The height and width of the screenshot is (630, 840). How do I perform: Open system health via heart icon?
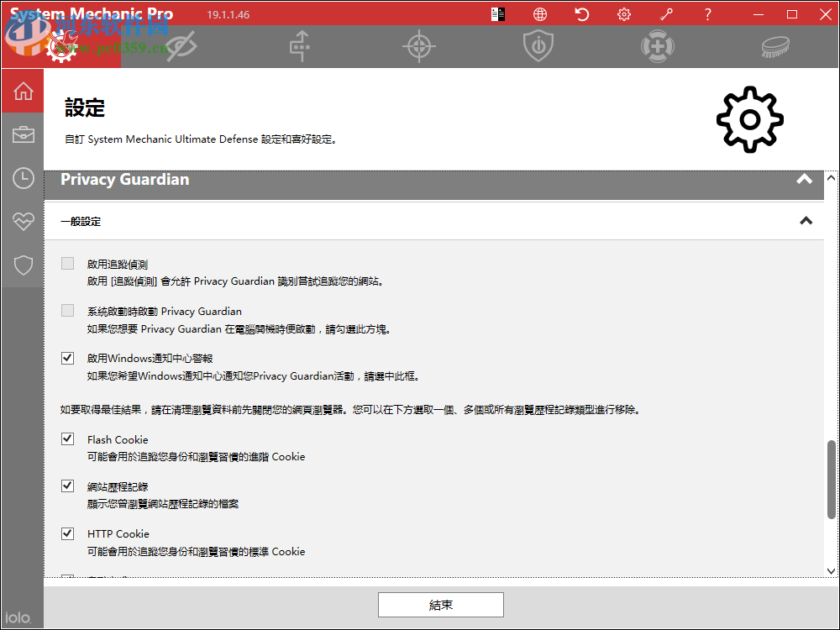(x=23, y=221)
